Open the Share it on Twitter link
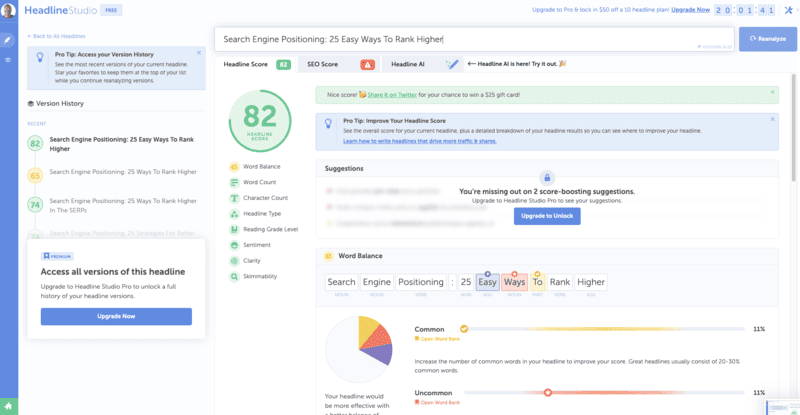The image size is (800, 415). [x=392, y=95]
